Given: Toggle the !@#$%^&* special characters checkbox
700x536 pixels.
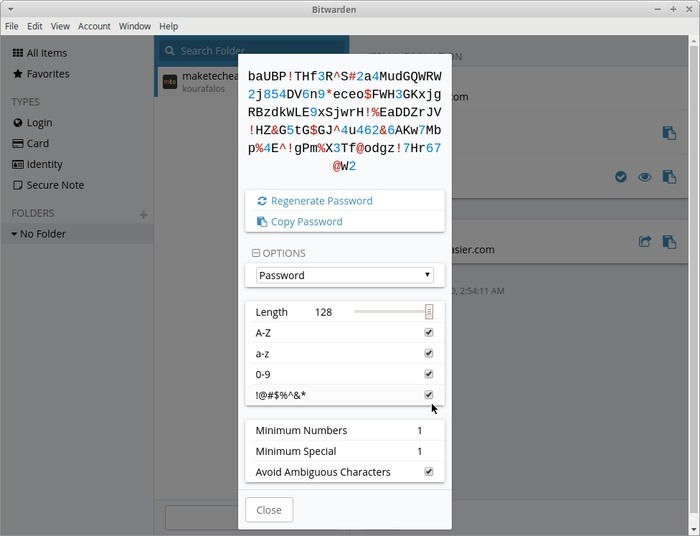Looking at the screenshot, I should (x=429, y=395).
